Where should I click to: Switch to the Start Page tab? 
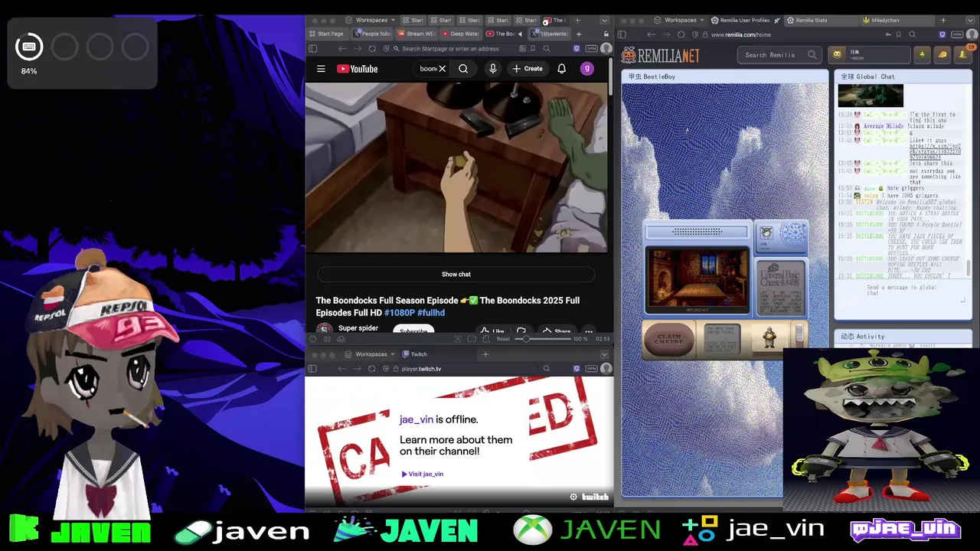(x=326, y=34)
